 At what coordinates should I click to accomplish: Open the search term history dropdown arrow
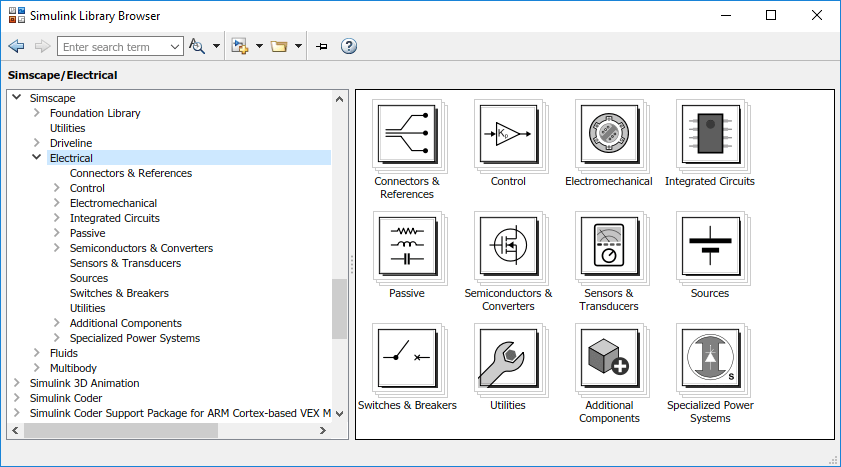pyautogui.click(x=175, y=46)
